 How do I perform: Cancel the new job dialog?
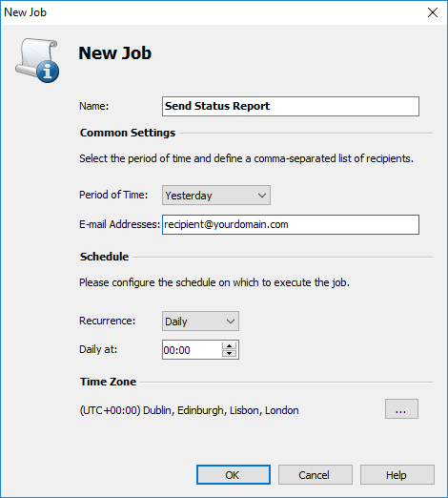[316, 475]
